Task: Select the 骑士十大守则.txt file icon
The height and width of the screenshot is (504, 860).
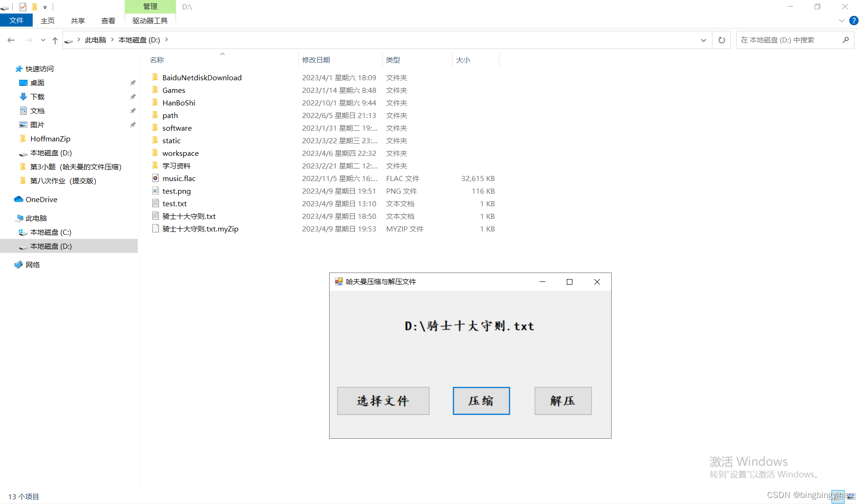Action: tap(155, 216)
